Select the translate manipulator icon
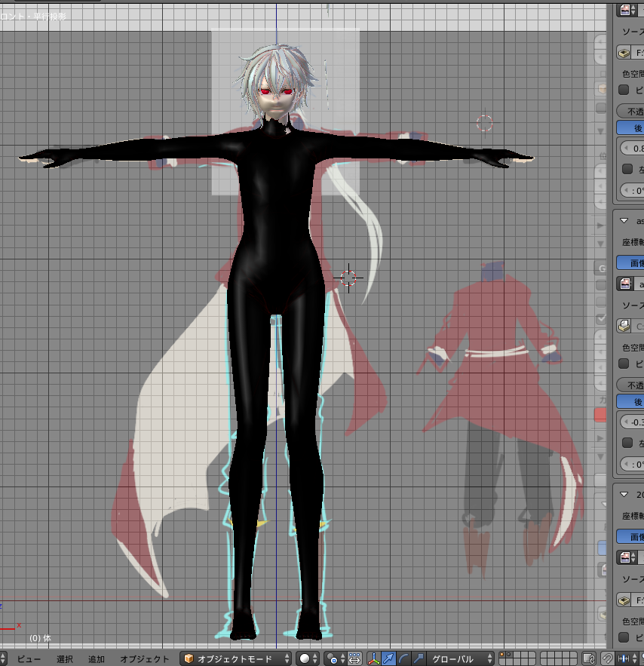The height and width of the screenshot is (666, 644). pos(388,656)
